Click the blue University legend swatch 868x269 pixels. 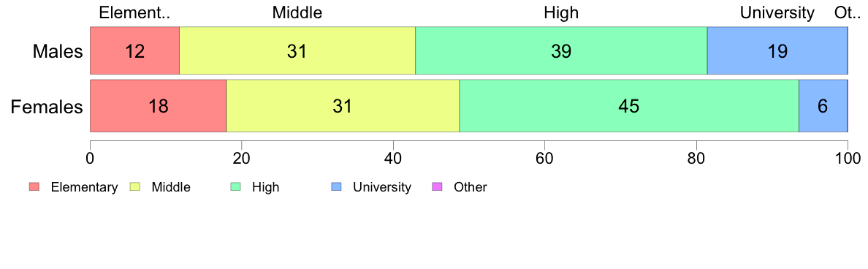point(335,187)
